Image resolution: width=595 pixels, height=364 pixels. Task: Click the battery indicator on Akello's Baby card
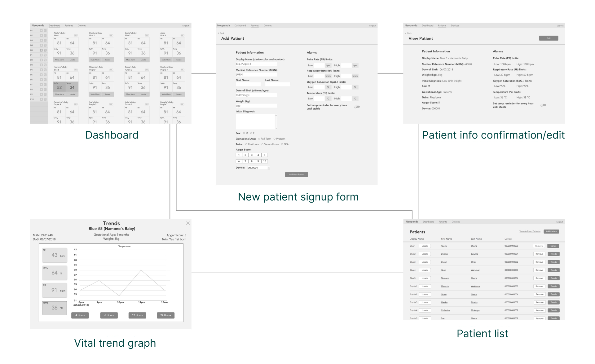tap(76, 35)
